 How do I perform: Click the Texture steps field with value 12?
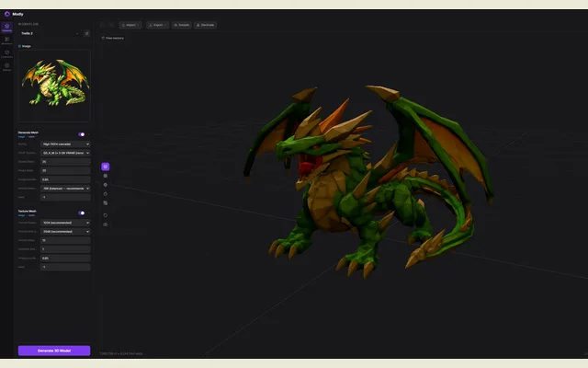click(65, 240)
